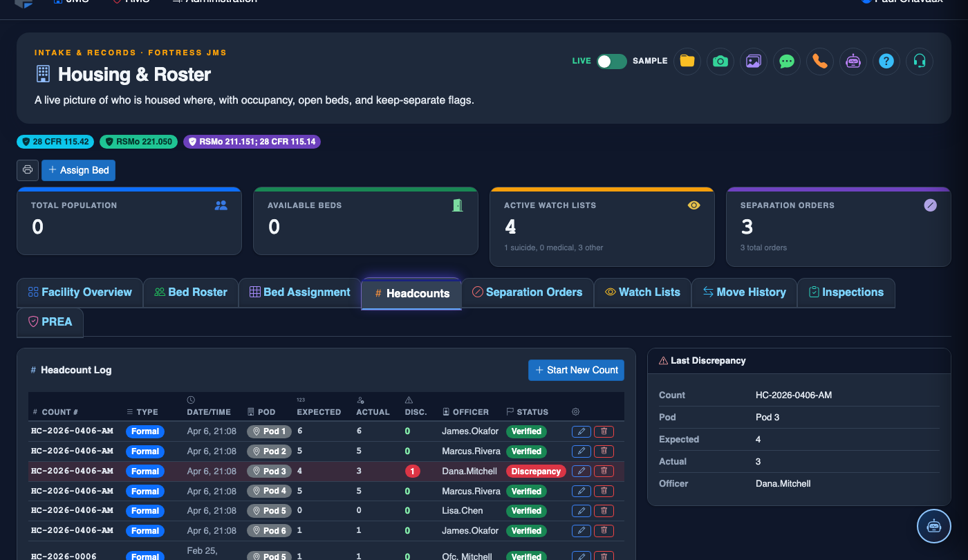Open the Bed Roster tab
Viewport: 968px width, 560px height.
click(191, 292)
